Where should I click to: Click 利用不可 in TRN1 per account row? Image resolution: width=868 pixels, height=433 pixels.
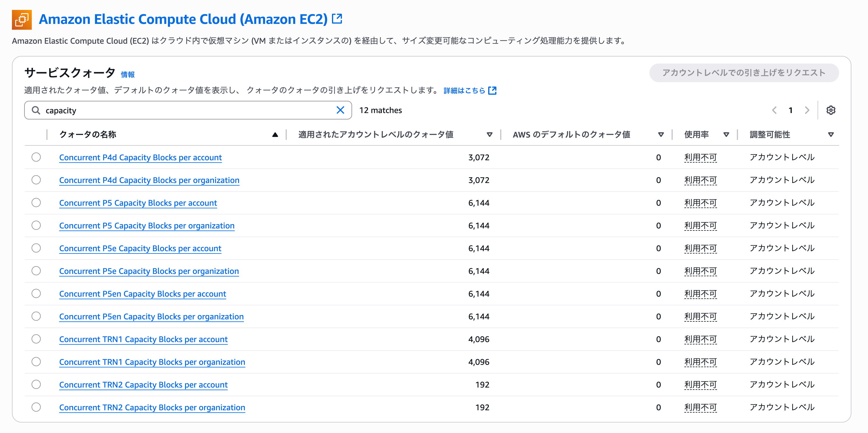(700, 339)
